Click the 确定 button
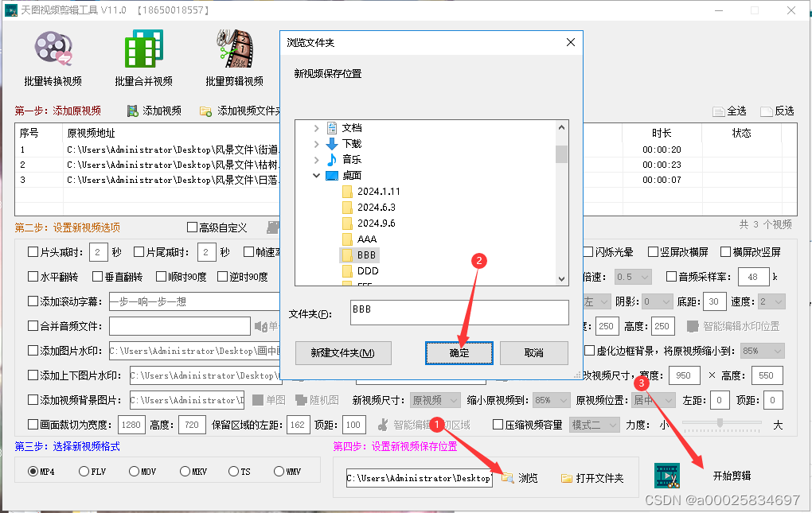812x513 pixels. point(459,352)
